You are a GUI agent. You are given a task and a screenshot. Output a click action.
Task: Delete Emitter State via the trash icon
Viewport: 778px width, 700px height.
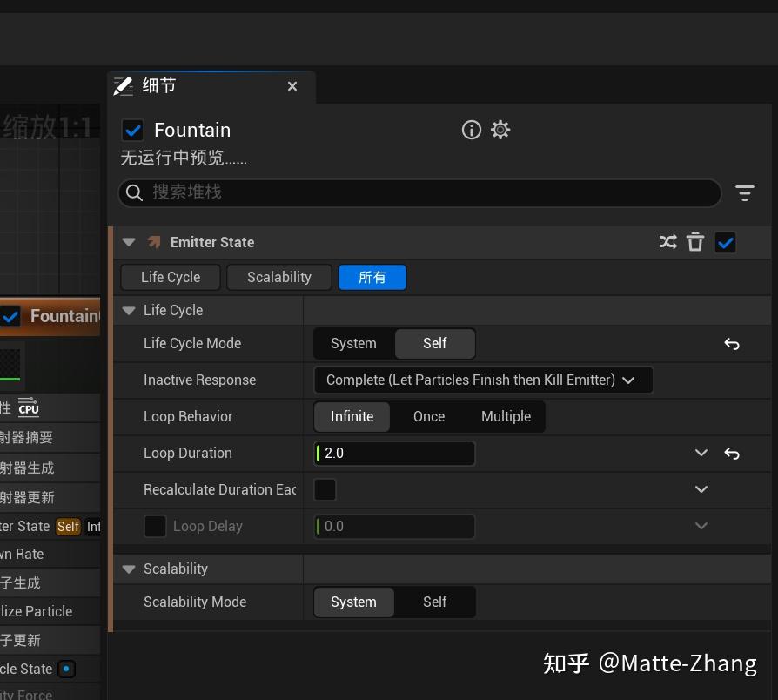pos(695,242)
